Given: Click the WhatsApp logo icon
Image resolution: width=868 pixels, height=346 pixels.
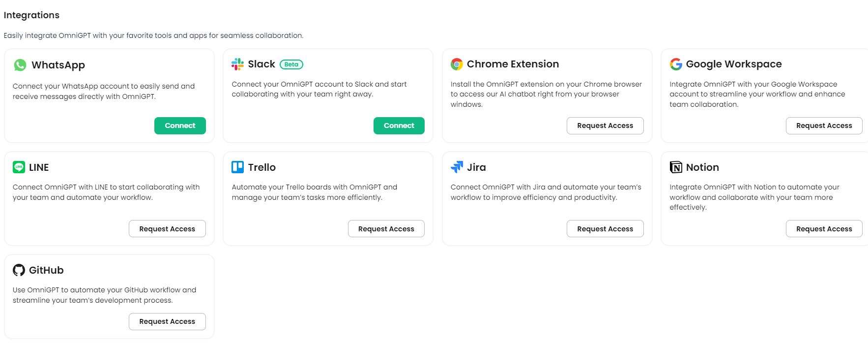Looking at the screenshot, I should click(20, 65).
